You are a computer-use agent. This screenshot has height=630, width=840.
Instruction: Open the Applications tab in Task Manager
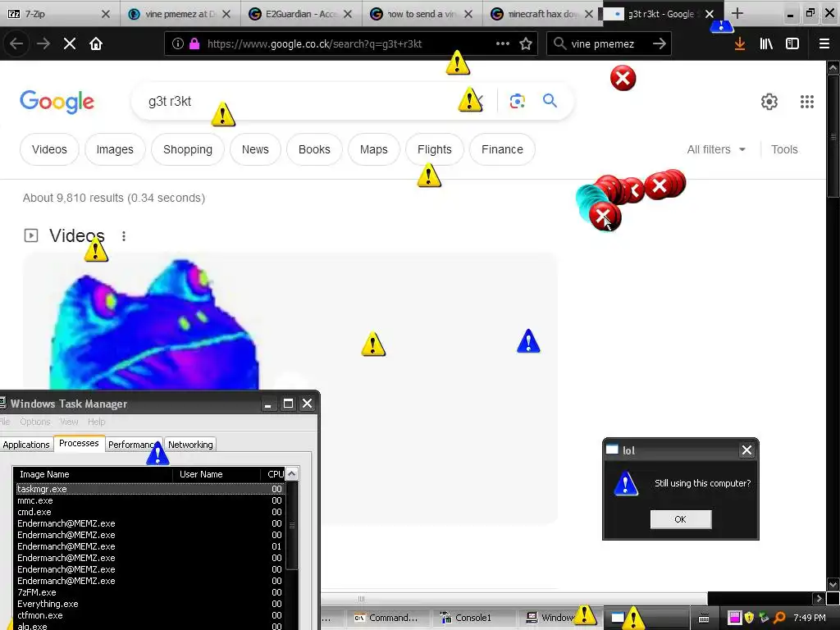point(25,445)
